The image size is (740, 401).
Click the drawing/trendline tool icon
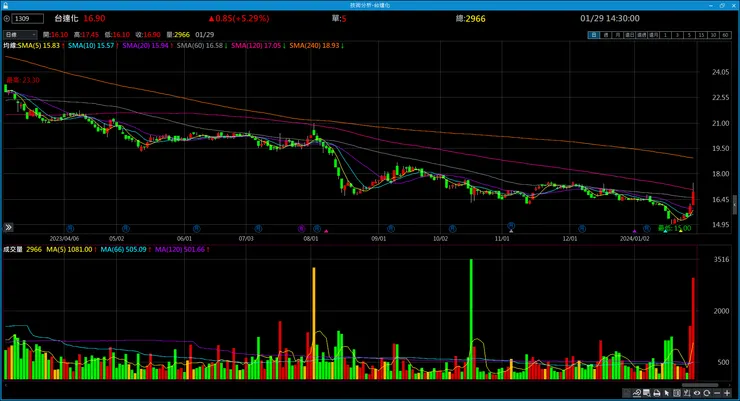click(x=637, y=393)
